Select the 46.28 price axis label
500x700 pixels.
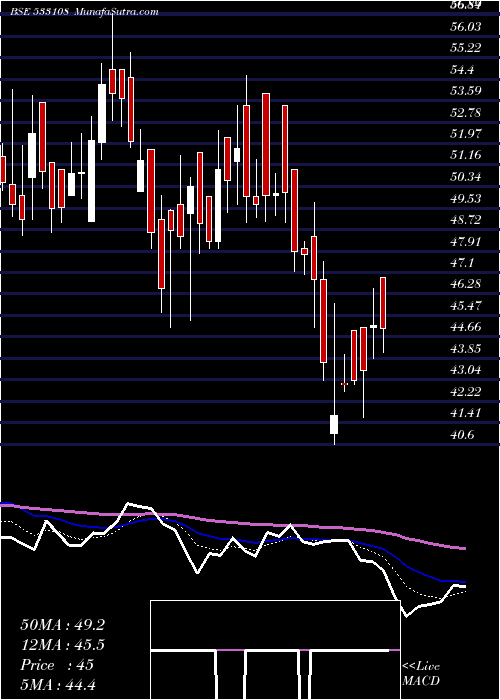click(465, 284)
